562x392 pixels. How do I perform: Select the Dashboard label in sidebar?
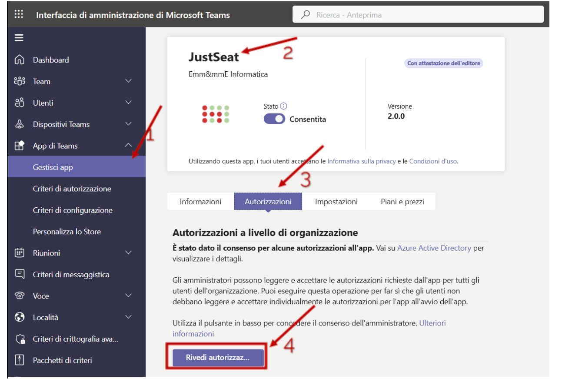(x=51, y=60)
